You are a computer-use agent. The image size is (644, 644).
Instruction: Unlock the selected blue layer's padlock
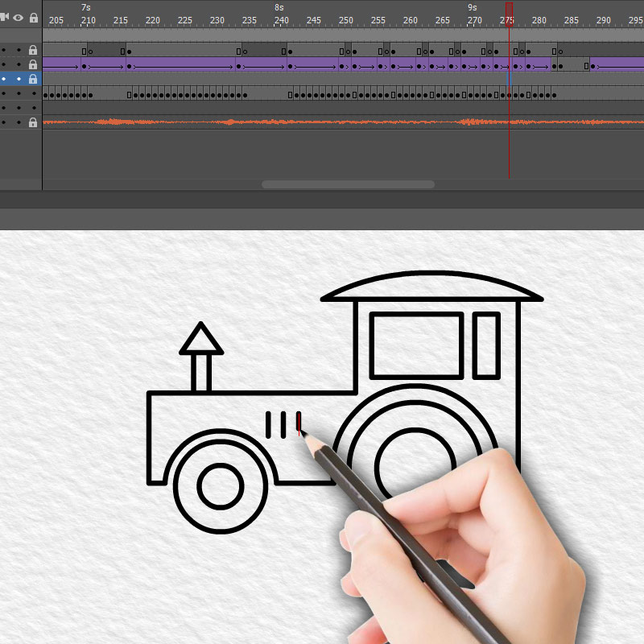pos(33,79)
